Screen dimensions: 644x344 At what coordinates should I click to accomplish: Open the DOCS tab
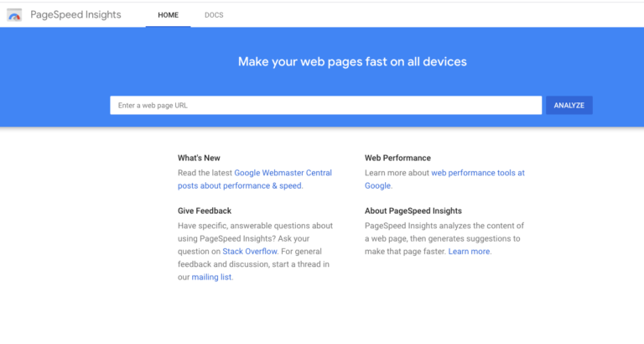point(214,15)
